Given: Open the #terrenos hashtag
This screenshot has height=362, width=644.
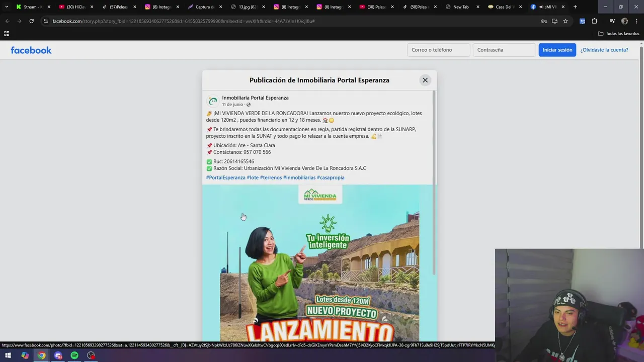Looking at the screenshot, I should click(271, 177).
